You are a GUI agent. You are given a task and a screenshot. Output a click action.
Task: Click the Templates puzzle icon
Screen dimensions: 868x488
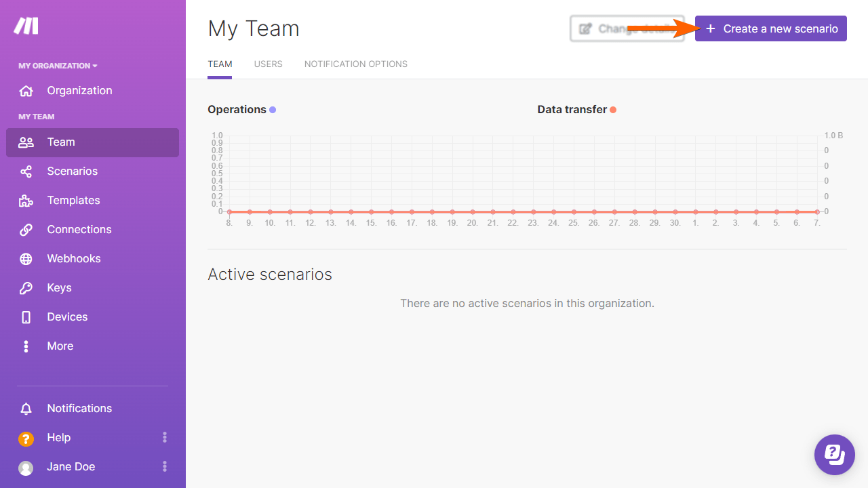pyautogui.click(x=26, y=201)
